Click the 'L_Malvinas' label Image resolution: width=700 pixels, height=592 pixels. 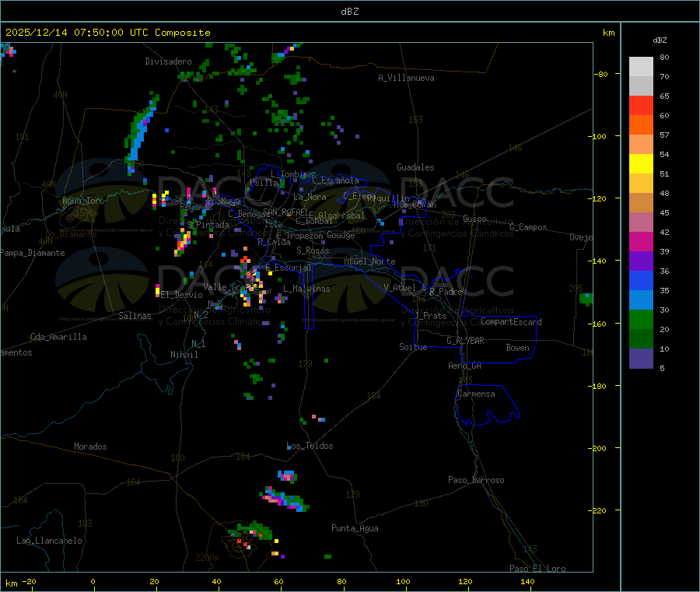(x=306, y=289)
